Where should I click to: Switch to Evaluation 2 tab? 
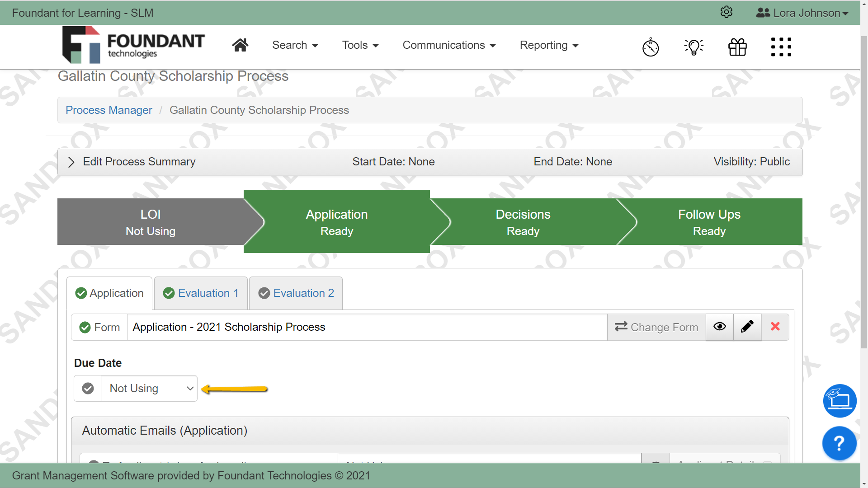tap(296, 293)
